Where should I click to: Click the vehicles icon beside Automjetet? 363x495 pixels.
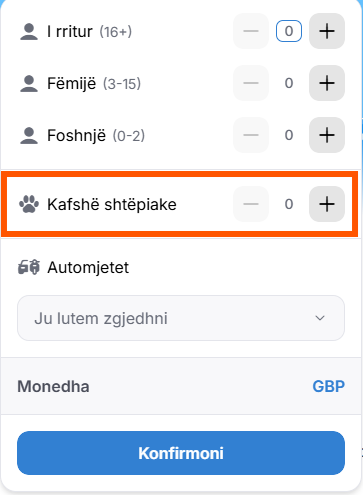tap(29, 267)
